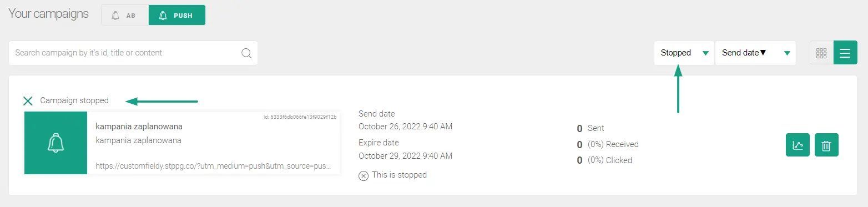Click the green bell campaign thumbnail

(x=55, y=143)
